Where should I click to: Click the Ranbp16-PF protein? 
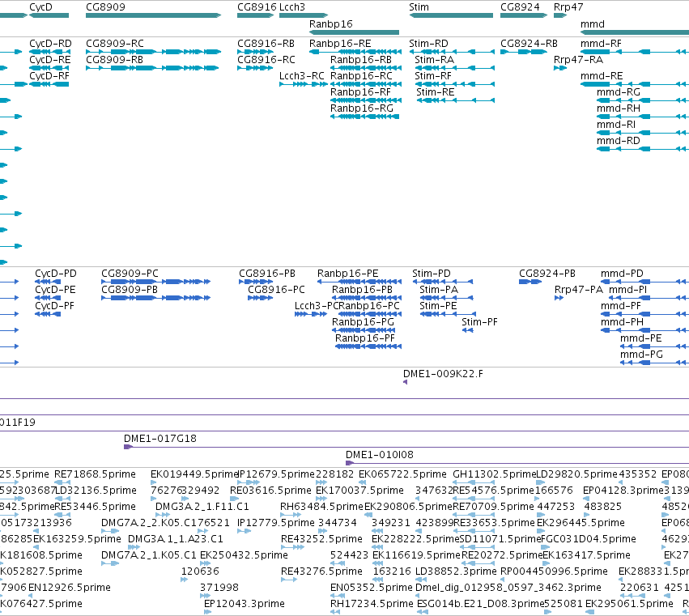pyautogui.click(x=368, y=346)
